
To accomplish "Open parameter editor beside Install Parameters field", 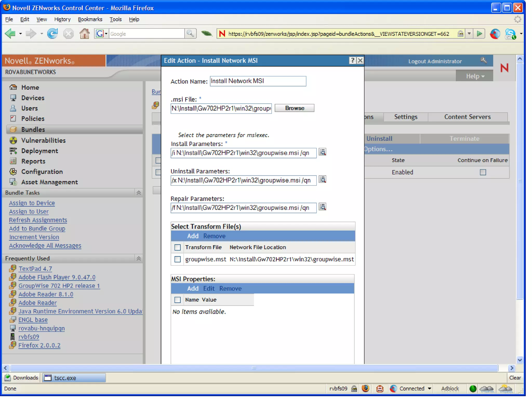I will [x=322, y=152].
